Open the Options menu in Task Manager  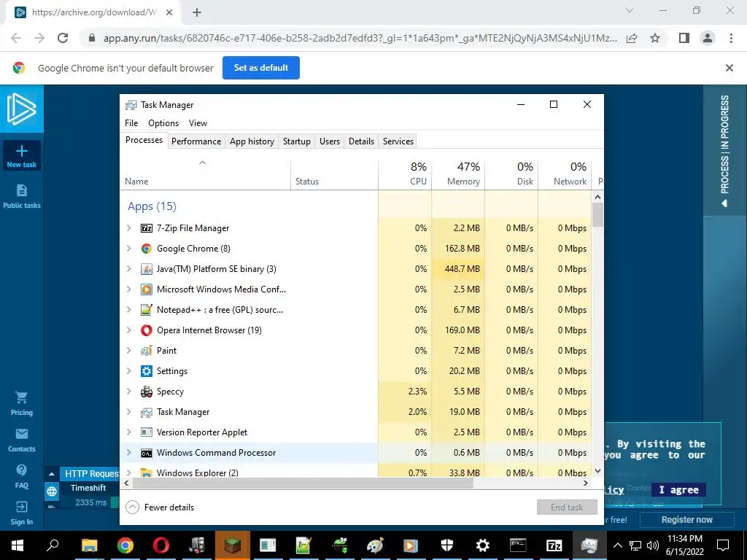pos(163,123)
